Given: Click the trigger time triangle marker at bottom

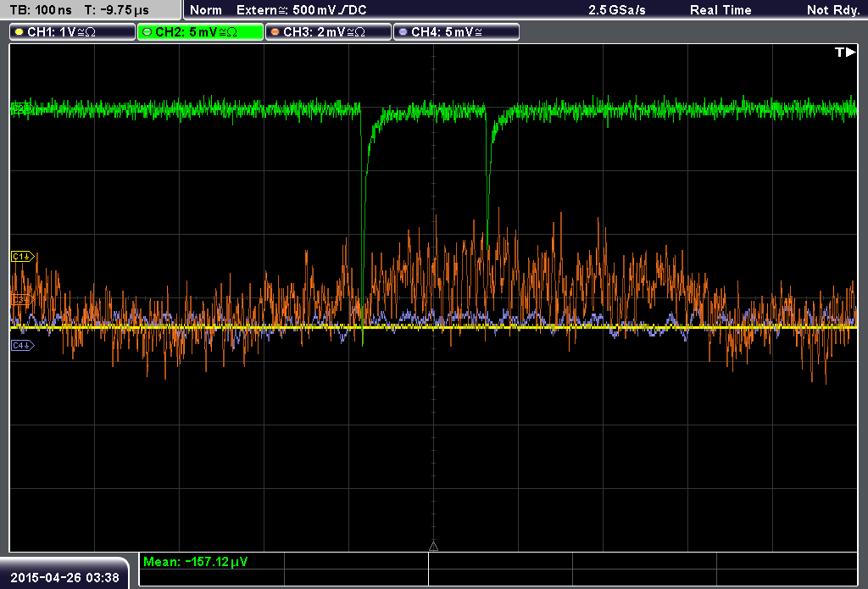Looking at the screenshot, I should 433,547.
